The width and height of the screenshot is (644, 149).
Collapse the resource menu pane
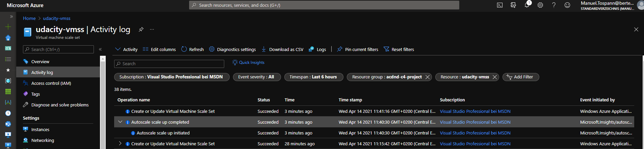(x=100, y=49)
